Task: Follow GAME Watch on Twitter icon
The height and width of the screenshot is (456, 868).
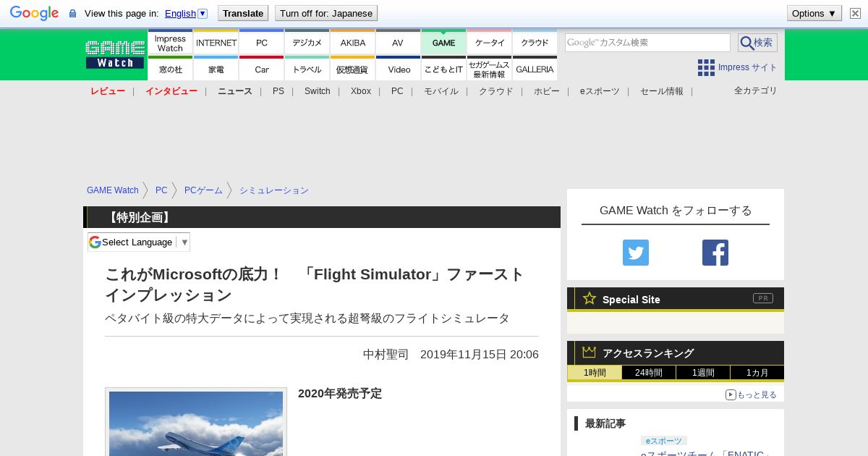Action: point(636,253)
